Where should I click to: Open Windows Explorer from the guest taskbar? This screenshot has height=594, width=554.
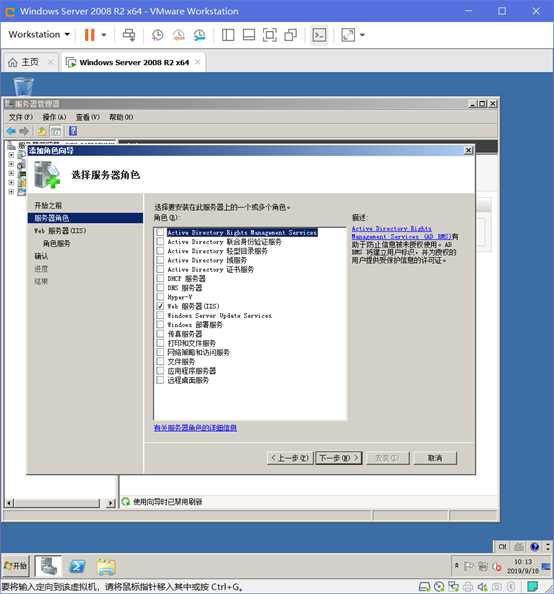(106, 567)
